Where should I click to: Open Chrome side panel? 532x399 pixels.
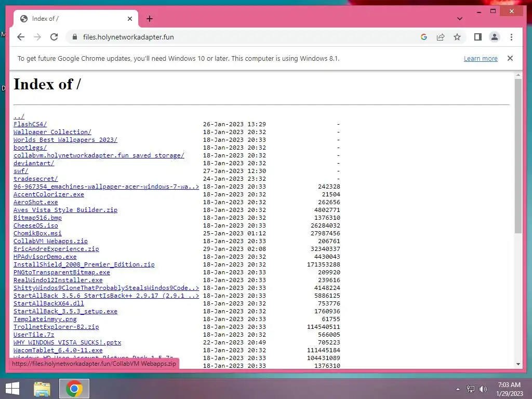click(478, 37)
